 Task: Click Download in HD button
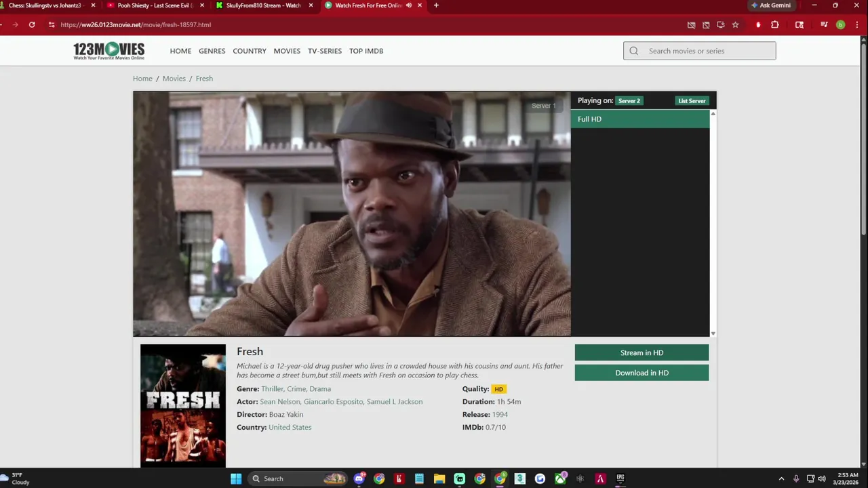(642, 373)
